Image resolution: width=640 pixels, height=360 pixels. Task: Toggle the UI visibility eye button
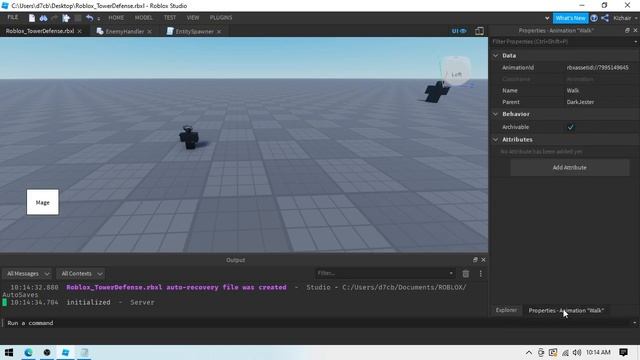click(459, 31)
